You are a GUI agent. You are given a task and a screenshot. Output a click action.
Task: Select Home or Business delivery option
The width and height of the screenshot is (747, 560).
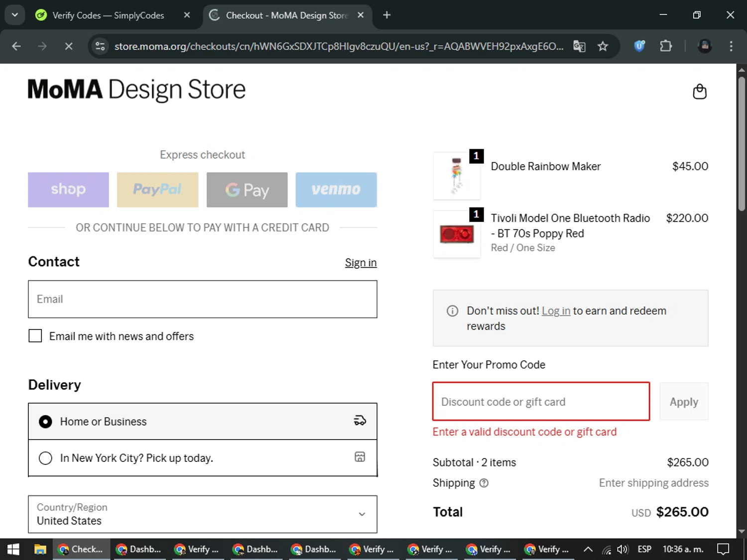pos(203,422)
